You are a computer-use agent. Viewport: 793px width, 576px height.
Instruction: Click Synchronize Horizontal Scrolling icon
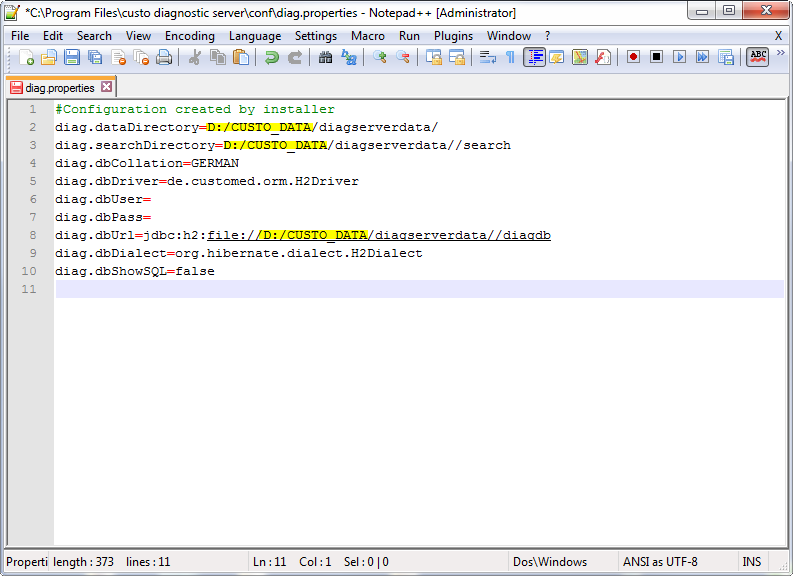point(457,57)
